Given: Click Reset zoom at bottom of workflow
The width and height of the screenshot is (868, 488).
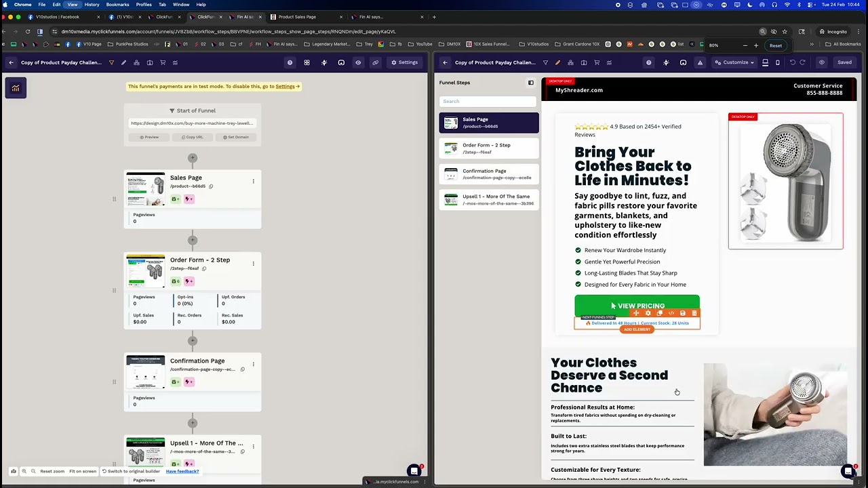Looking at the screenshot, I should [x=52, y=471].
